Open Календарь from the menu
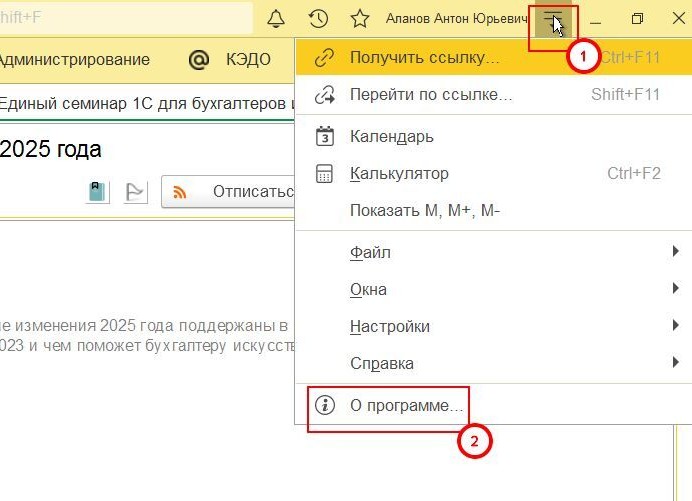Image resolution: width=692 pixels, height=501 pixels. coord(493,136)
